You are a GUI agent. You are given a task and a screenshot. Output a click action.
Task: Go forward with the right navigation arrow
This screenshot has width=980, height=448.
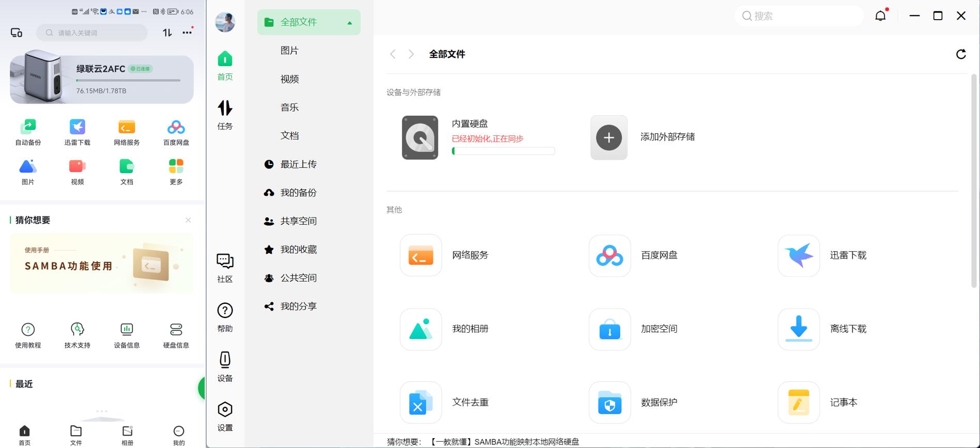[411, 54]
